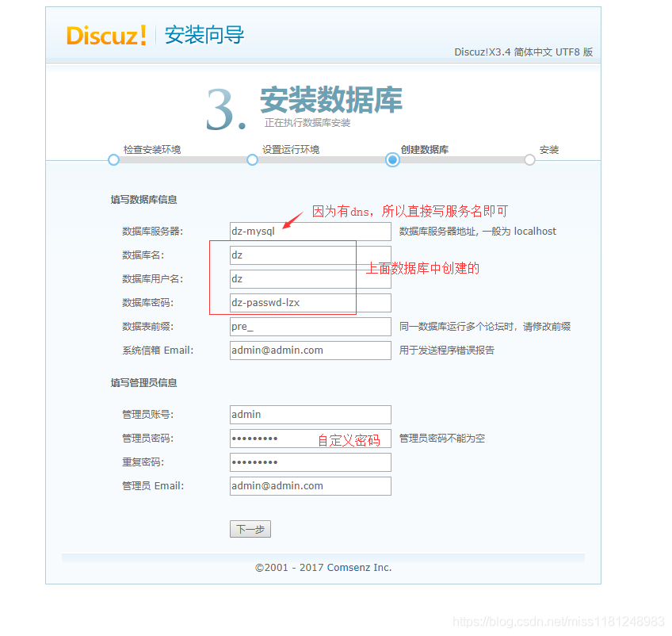This screenshot has width=672, height=636.
Task: Focus the 管理员 Email input field
Action: point(311,486)
